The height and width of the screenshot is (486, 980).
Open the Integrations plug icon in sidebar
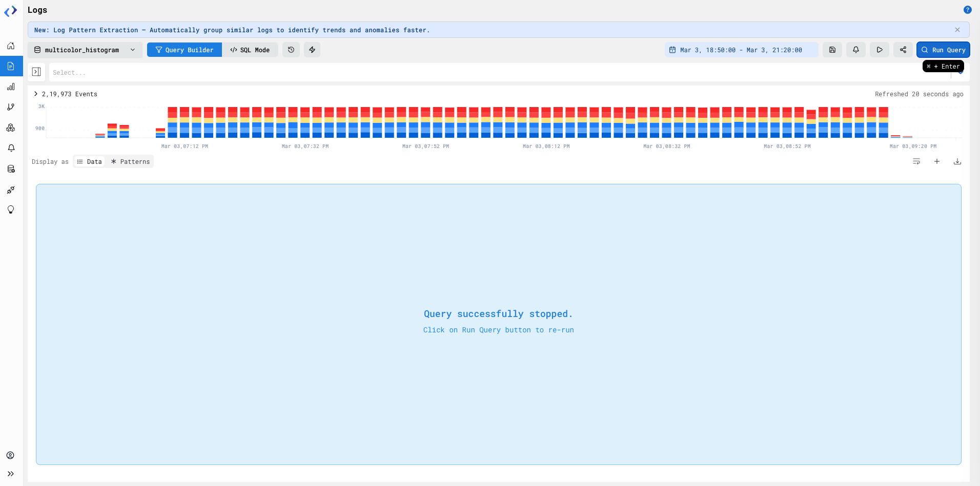click(x=11, y=189)
